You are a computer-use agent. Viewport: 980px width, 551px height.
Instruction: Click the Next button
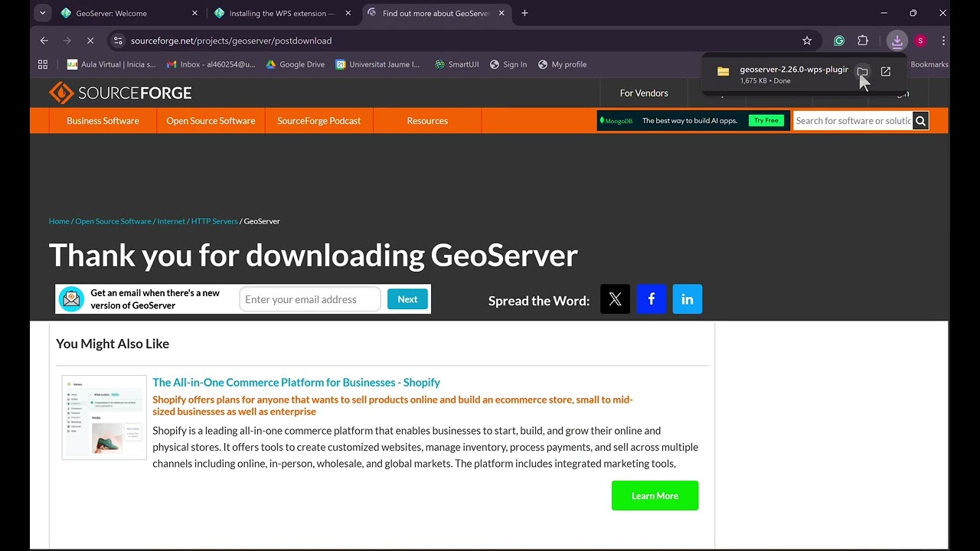coord(407,299)
